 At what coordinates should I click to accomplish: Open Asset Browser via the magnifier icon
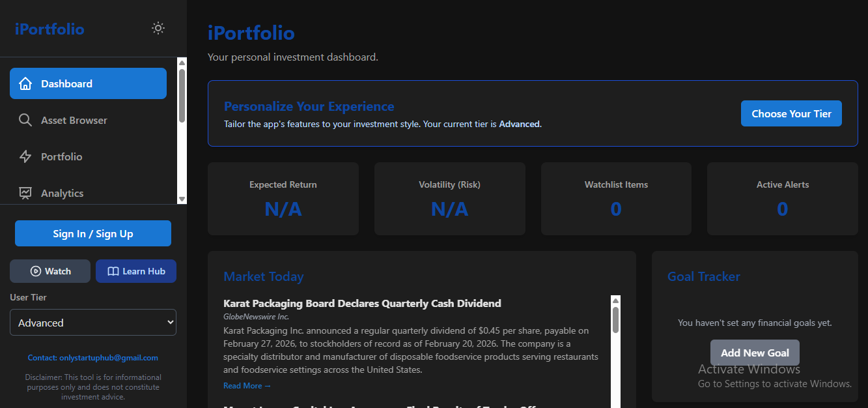(x=25, y=120)
